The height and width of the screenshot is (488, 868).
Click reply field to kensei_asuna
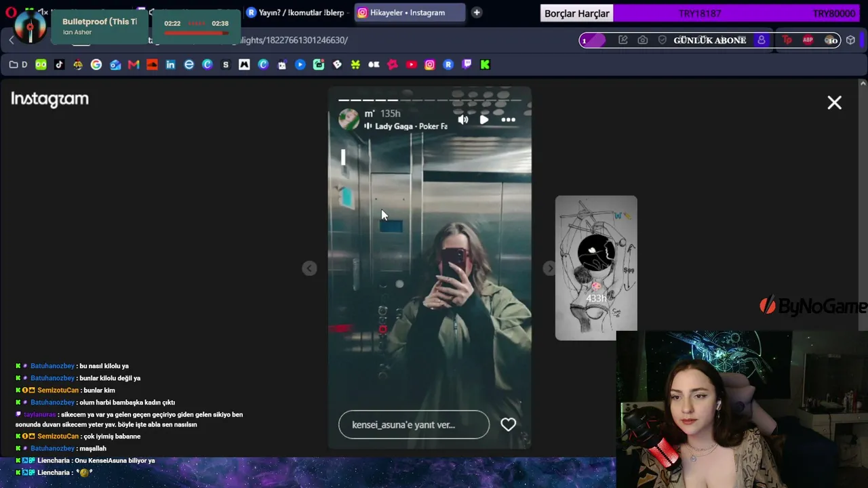point(414,425)
